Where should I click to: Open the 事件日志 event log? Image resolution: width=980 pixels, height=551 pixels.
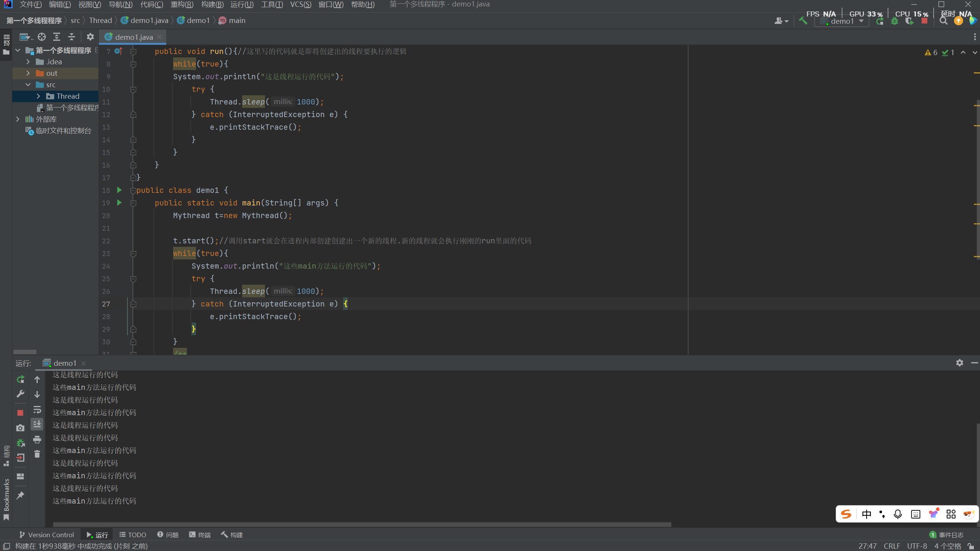point(947,535)
